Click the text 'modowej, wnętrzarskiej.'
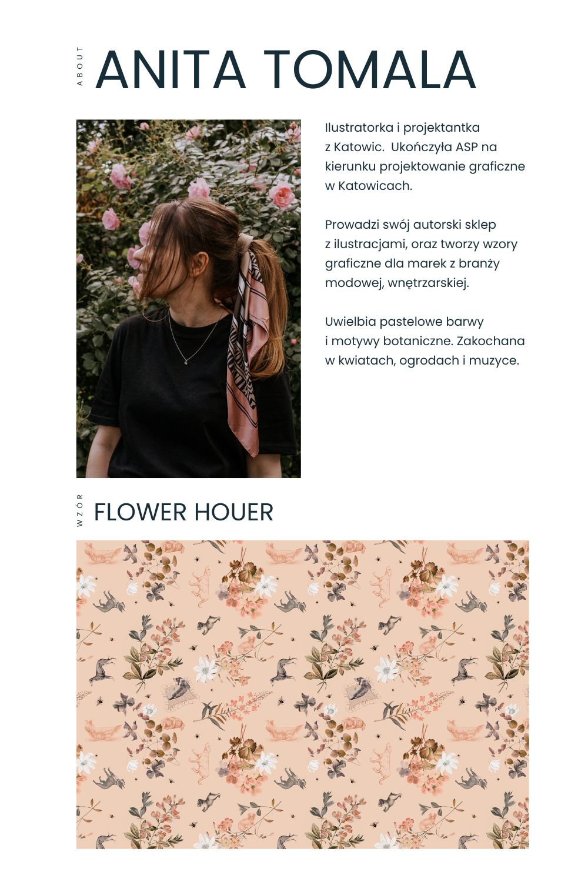Image resolution: width=588 pixels, height=882 pixels. pyautogui.click(x=397, y=283)
